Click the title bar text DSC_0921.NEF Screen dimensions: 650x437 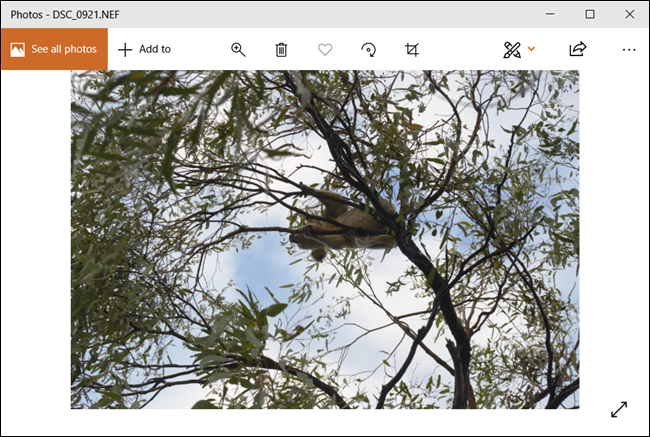coord(82,14)
